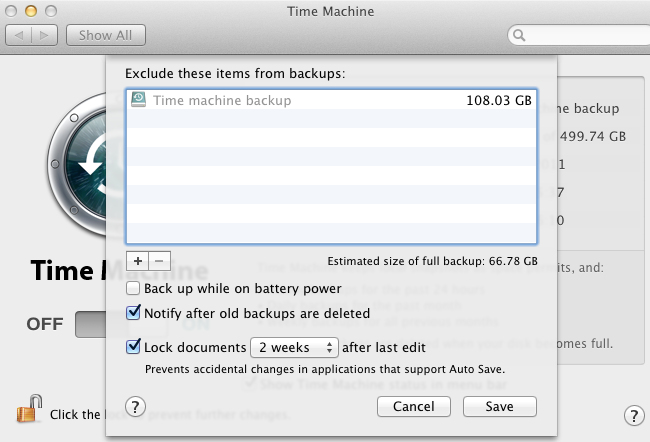Cancel the backup options sheet
Screen dimensions: 650x442
coord(414,406)
